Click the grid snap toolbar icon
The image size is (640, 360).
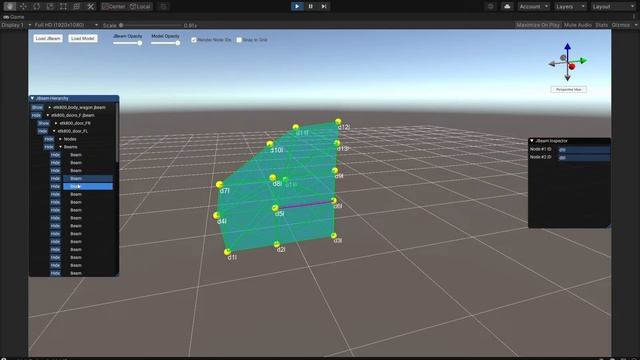pos(164,7)
